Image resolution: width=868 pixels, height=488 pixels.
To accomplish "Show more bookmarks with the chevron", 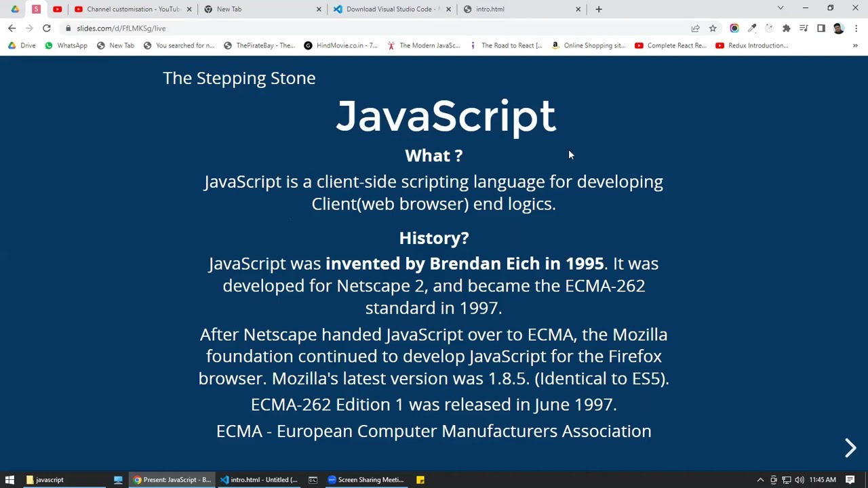I will click(x=855, y=45).
